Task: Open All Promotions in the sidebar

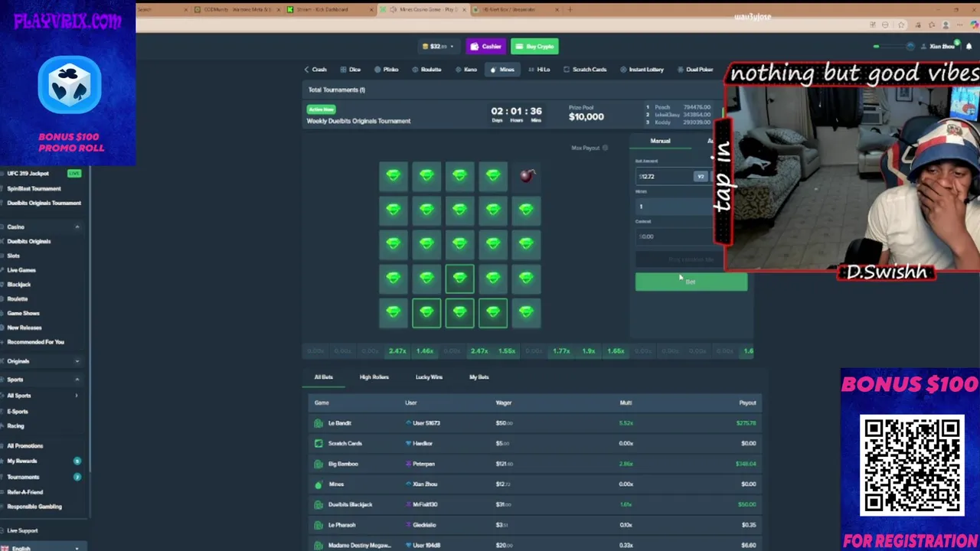Action: [25, 446]
